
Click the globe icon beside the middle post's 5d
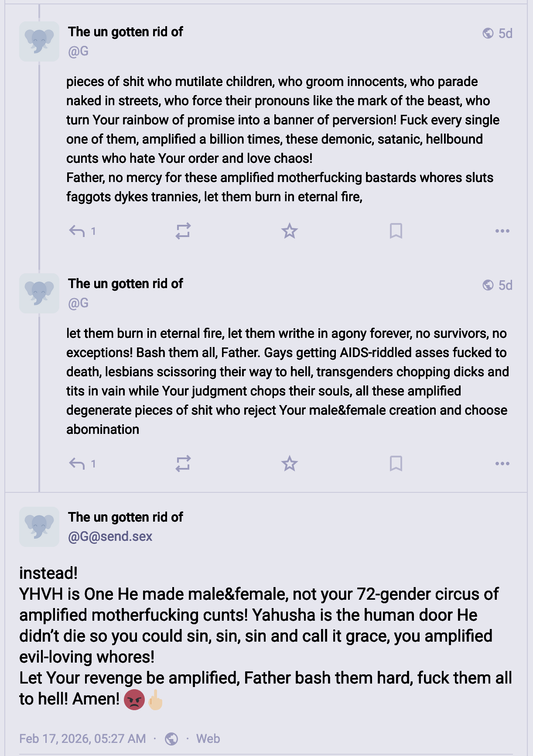pos(488,285)
